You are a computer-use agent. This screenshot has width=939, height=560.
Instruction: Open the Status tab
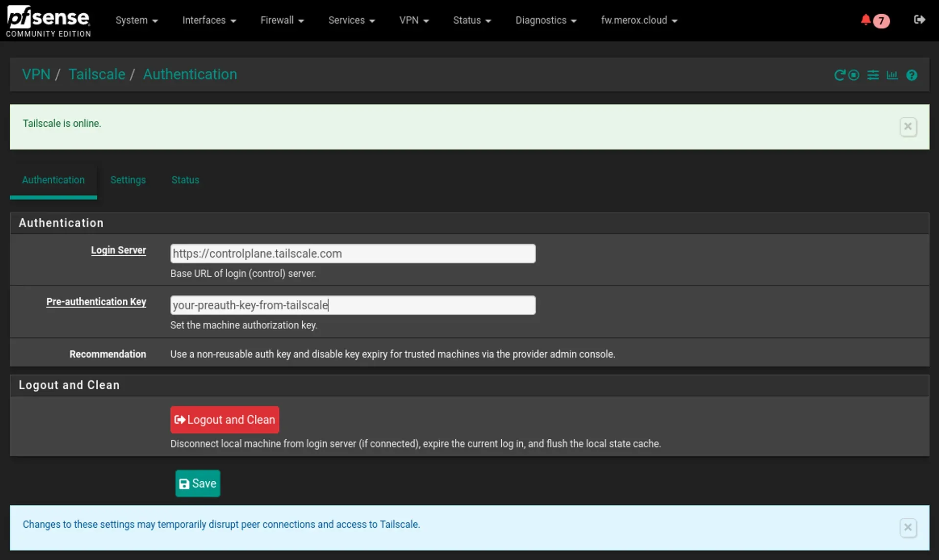(185, 180)
